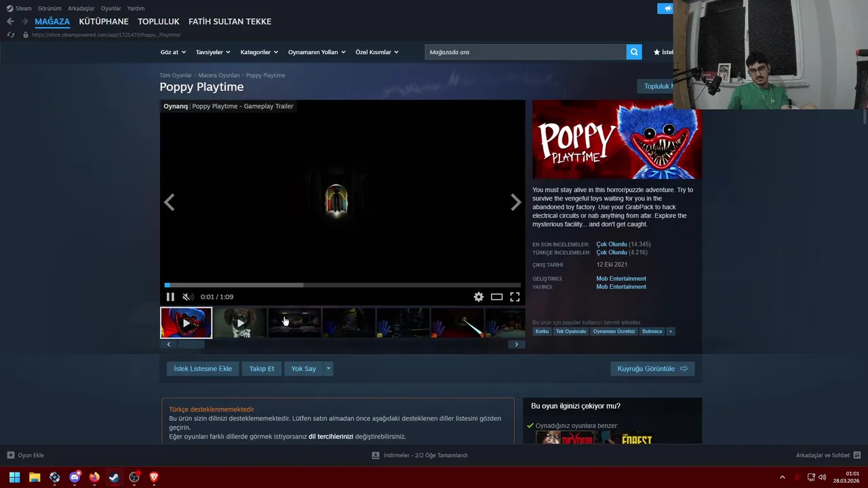The width and height of the screenshot is (868, 488).
Task: Select the Tek Oyunculu tag
Action: [571, 331]
